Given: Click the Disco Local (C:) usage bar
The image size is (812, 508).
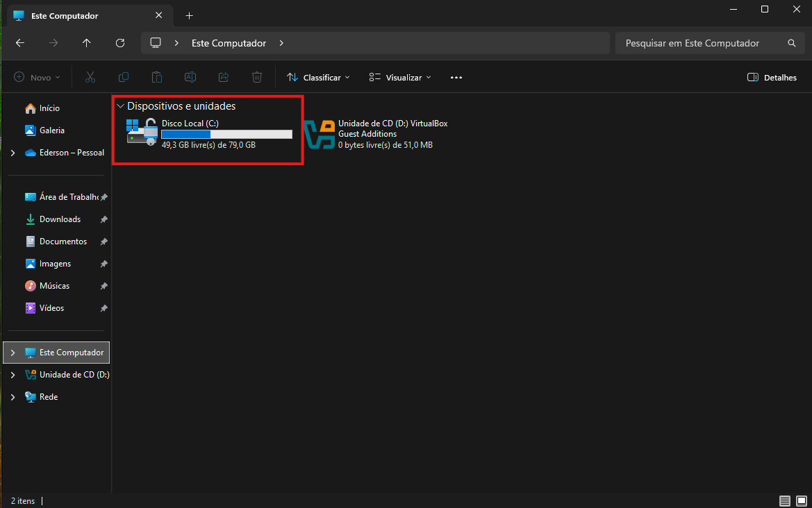Looking at the screenshot, I should coord(227,135).
